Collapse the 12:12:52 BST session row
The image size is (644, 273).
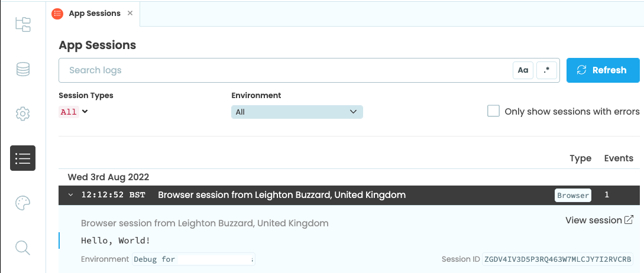coord(71,195)
